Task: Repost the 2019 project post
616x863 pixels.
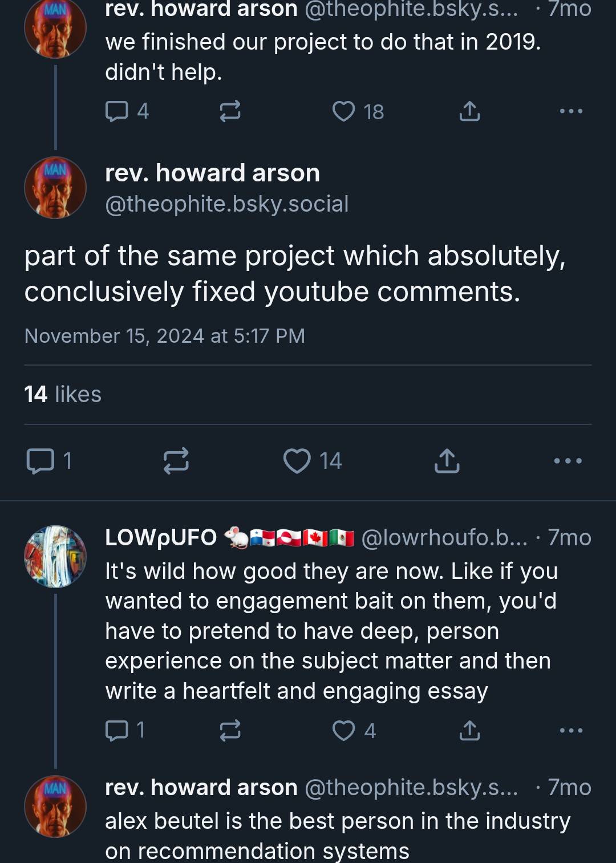Action: pos(230,111)
